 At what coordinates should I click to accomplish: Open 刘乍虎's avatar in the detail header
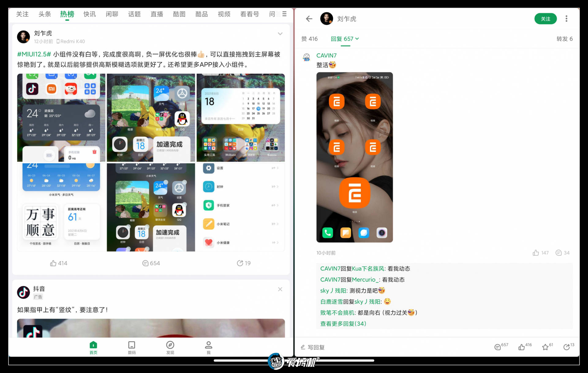click(326, 19)
